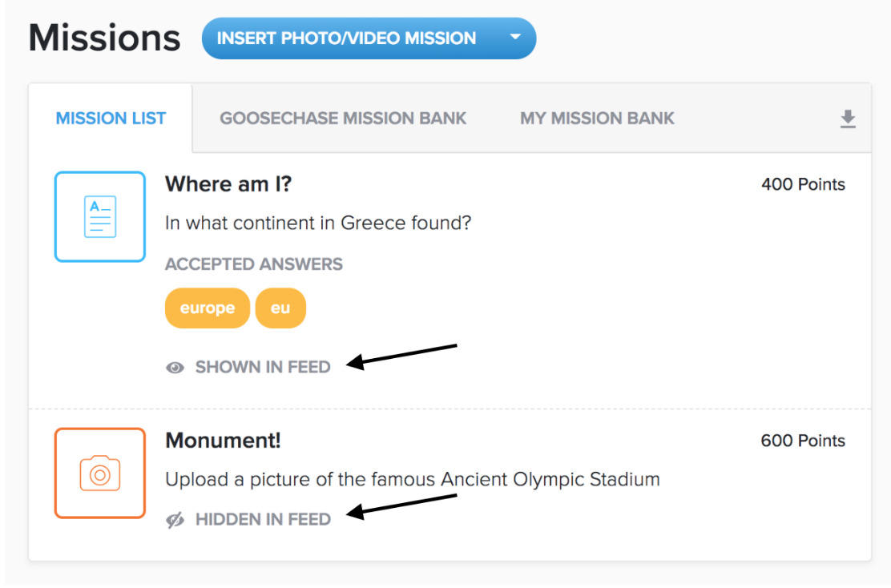Click the text mission icon for Where am I?
Screen dimensions: 891x588
pos(99,216)
